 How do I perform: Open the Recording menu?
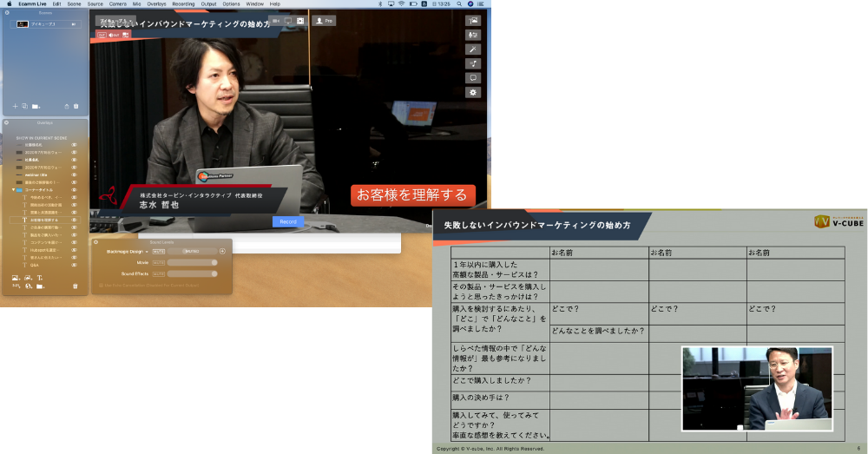tap(183, 4)
